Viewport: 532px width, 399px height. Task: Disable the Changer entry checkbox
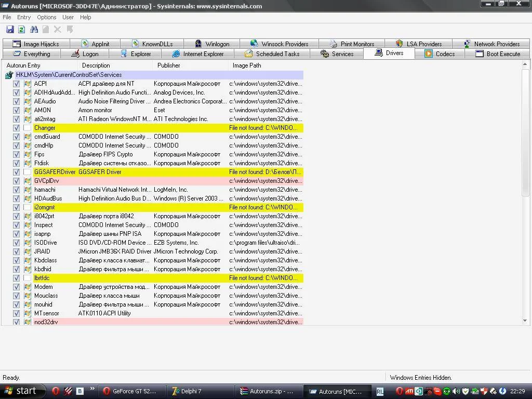click(16, 128)
